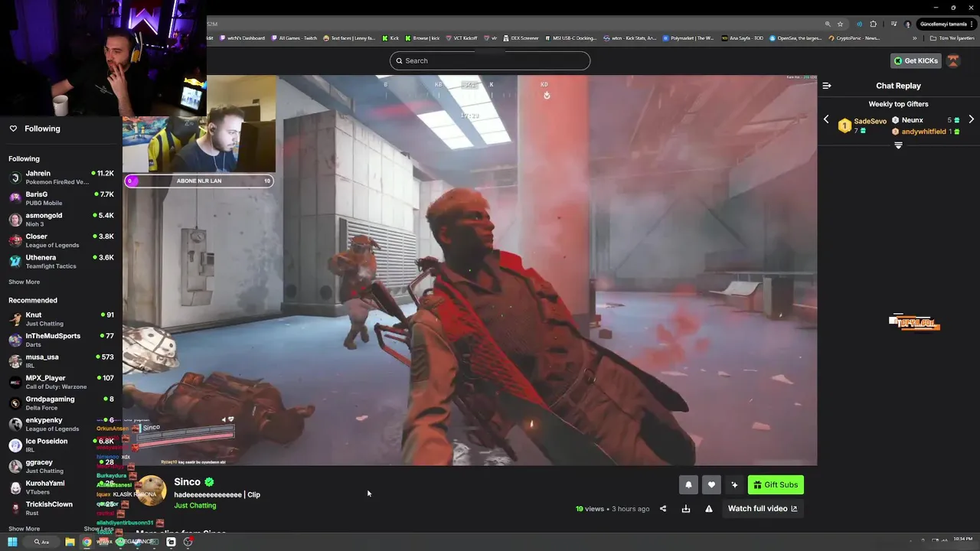This screenshot has height=551, width=980.
Task: Open witcN's Dashboard bookmark
Action: click(242, 37)
